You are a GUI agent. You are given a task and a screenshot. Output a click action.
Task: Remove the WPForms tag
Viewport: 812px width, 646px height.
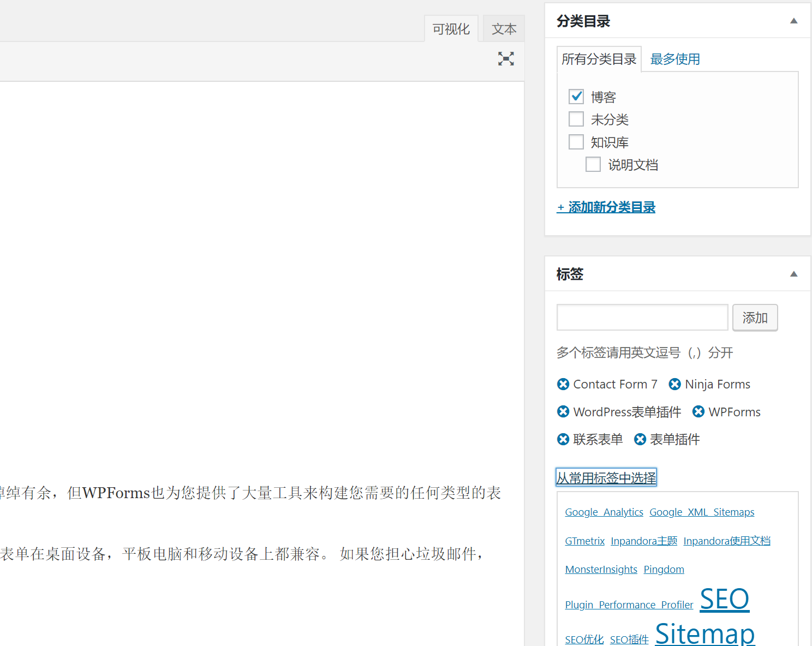tap(698, 411)
